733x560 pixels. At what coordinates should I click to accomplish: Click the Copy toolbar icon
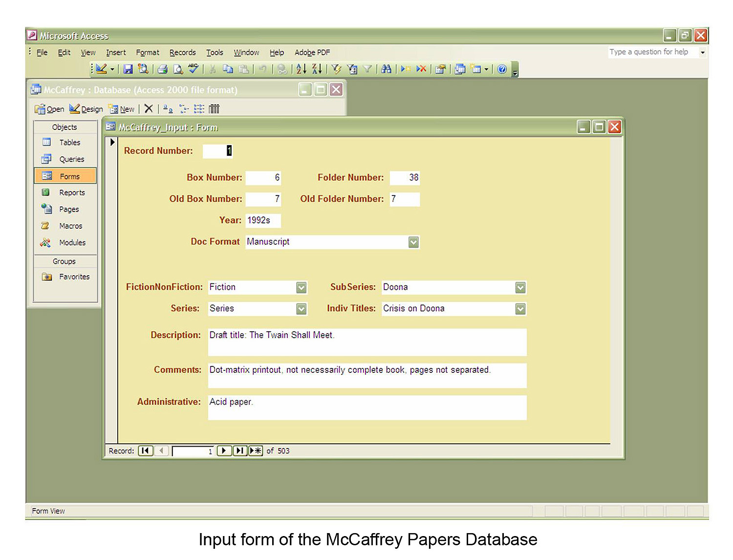pyautogui.click(x=228, y=69)
